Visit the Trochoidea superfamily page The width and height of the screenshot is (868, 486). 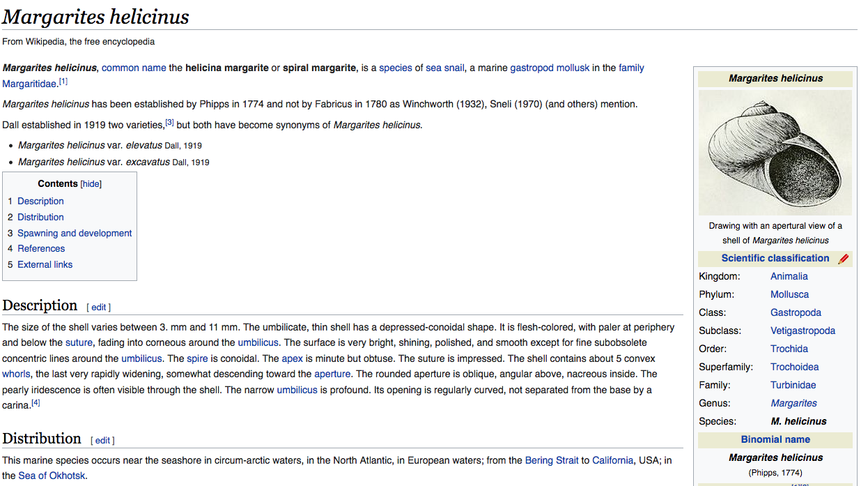794,367
